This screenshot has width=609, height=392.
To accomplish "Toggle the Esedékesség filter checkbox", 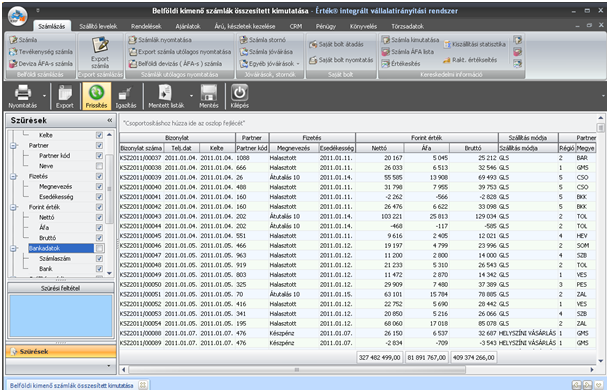I will coord(99,197).
